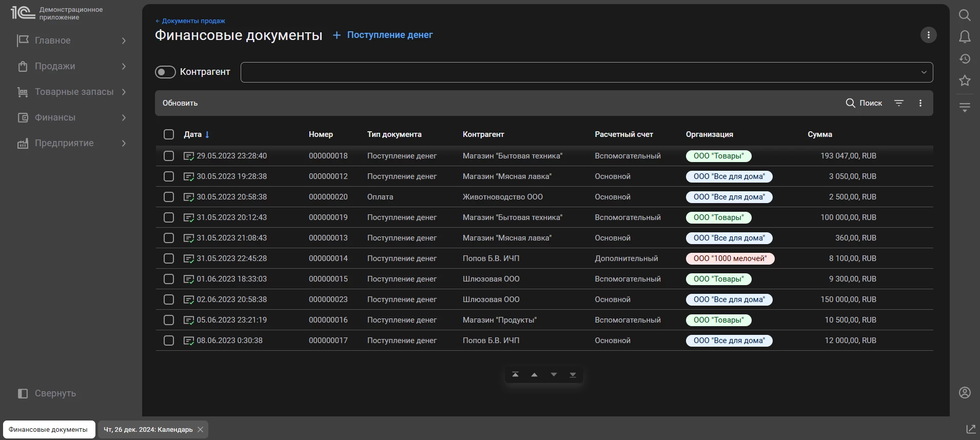Show the history icon panel
This screenshot has width=980, height=440.
[x=965, y=59]
